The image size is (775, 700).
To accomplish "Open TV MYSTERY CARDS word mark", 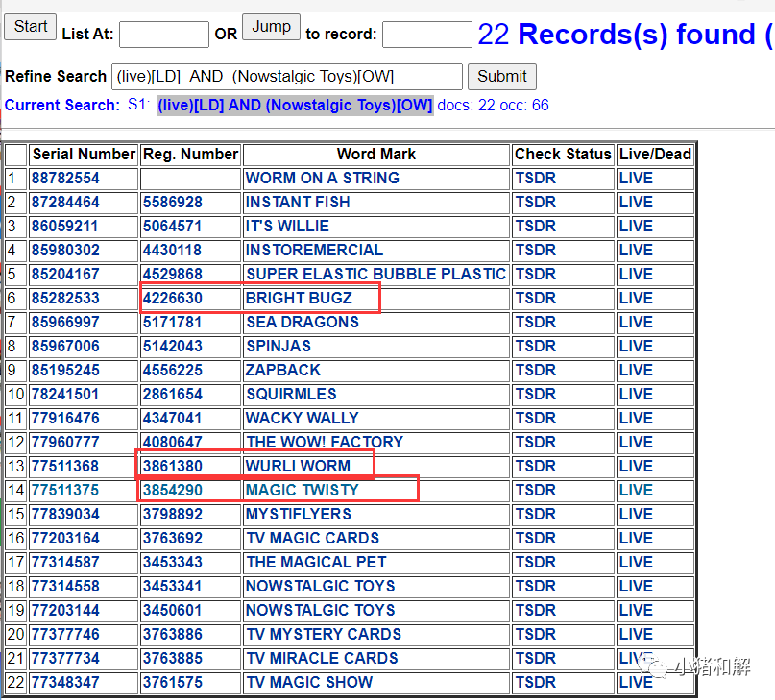I will 324,635.
